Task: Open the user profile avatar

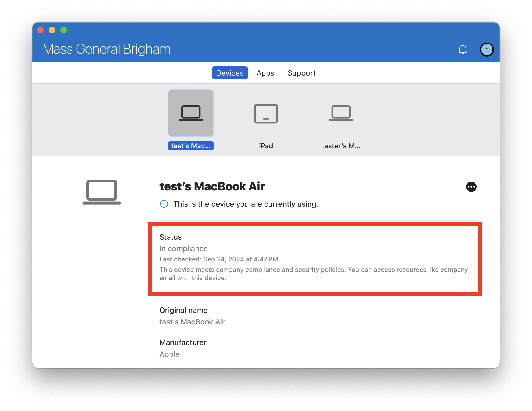Action: (x=487, y=50)
